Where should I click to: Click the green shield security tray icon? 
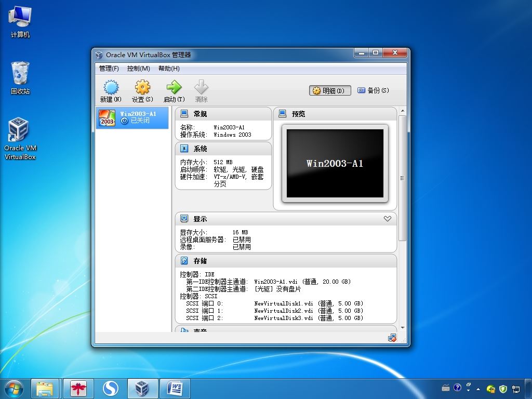[x=503, y=389]
